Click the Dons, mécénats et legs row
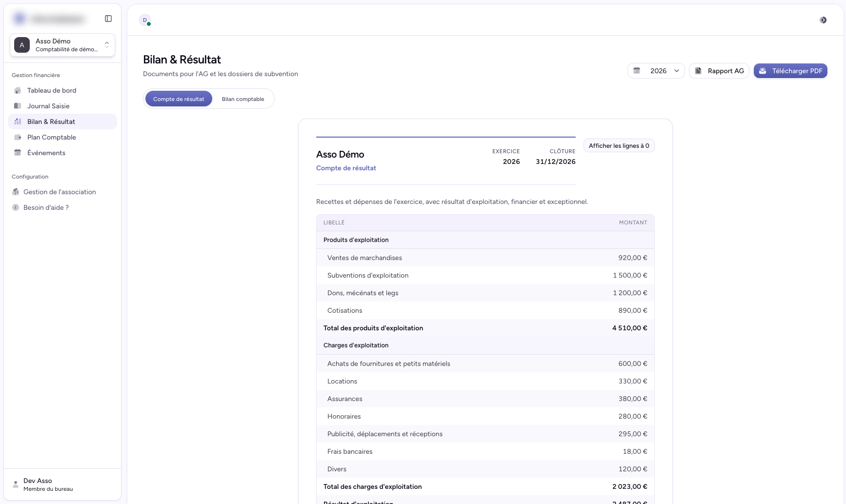This screenshot has width=846, height=504. [485, 293]
